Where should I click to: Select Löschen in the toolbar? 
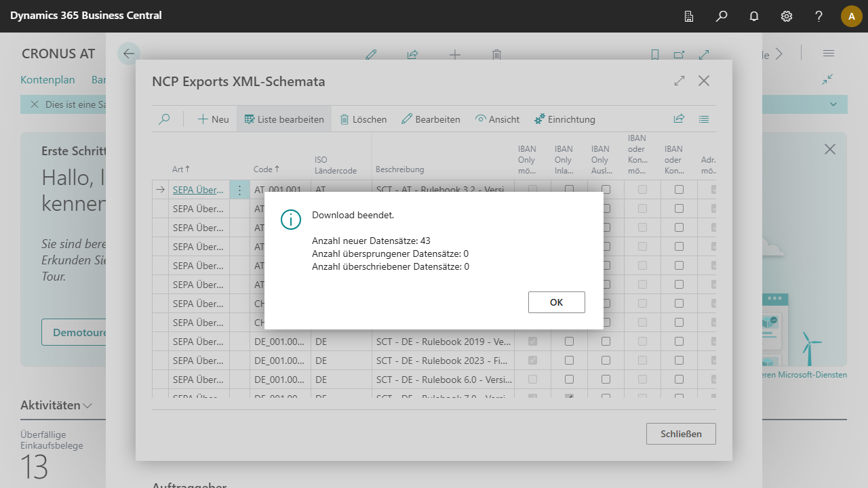point(363,119)
